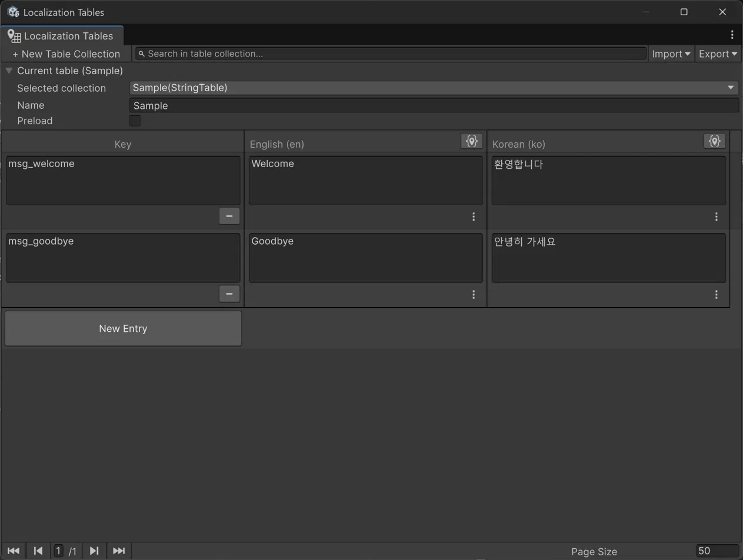Click the msg_goodbye key field
The width and height of the screenshot is (743, 560).
coord(123,258)
